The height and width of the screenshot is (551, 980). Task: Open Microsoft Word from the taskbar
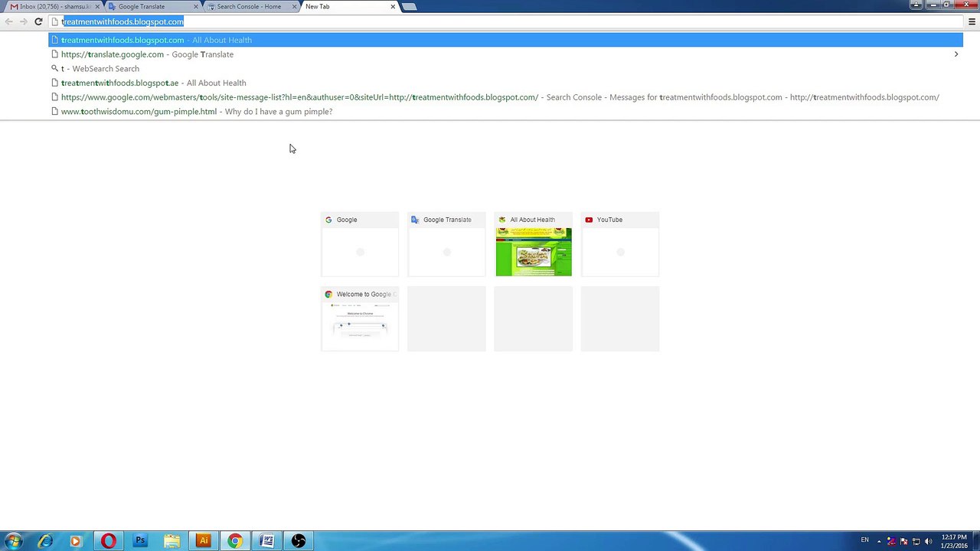point(266,541)
